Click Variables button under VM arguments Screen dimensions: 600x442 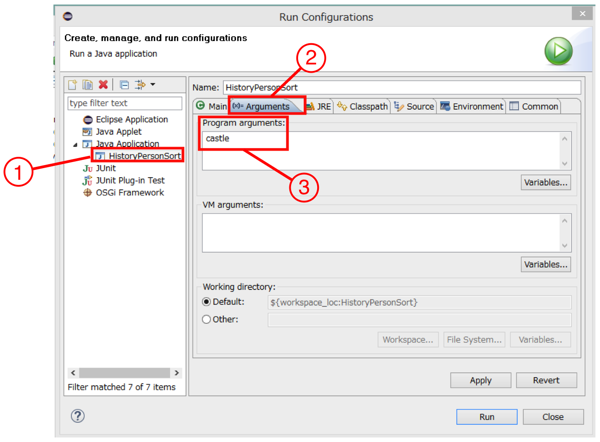546,264
